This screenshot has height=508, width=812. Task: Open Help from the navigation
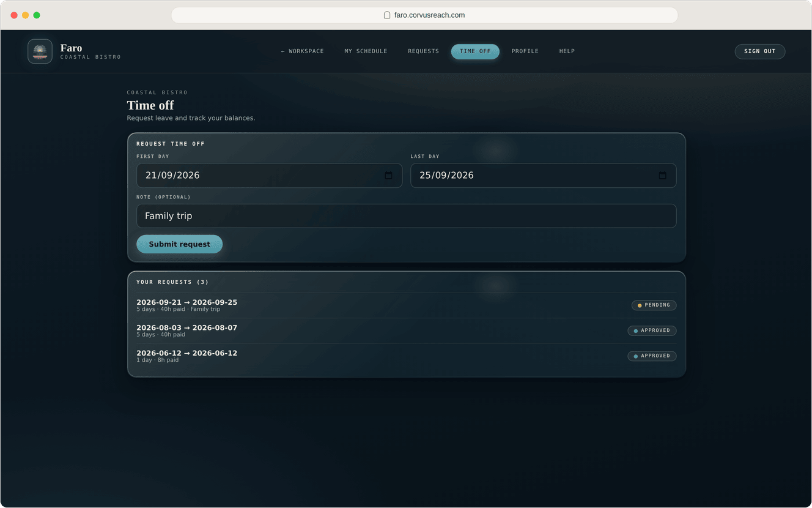(x=567, y=51)
